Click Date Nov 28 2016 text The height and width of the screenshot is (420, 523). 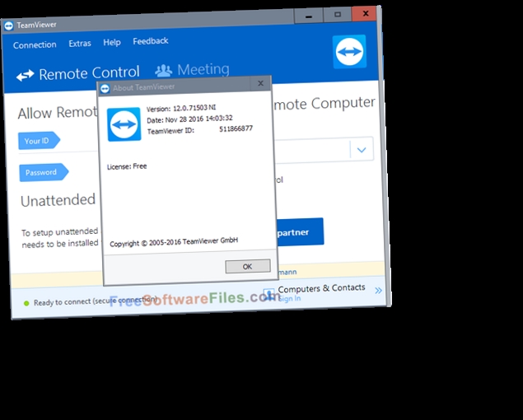189,119
